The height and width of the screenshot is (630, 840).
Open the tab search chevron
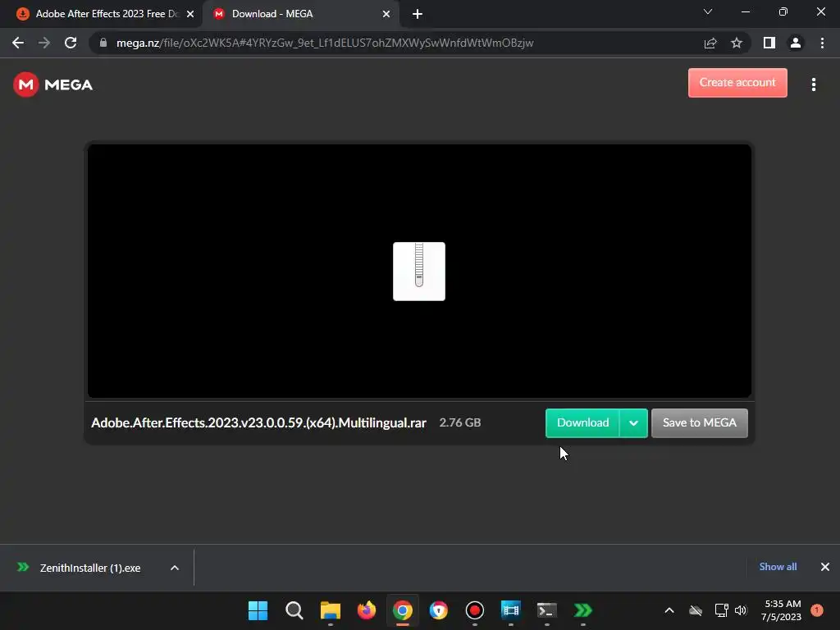(708, 11)
